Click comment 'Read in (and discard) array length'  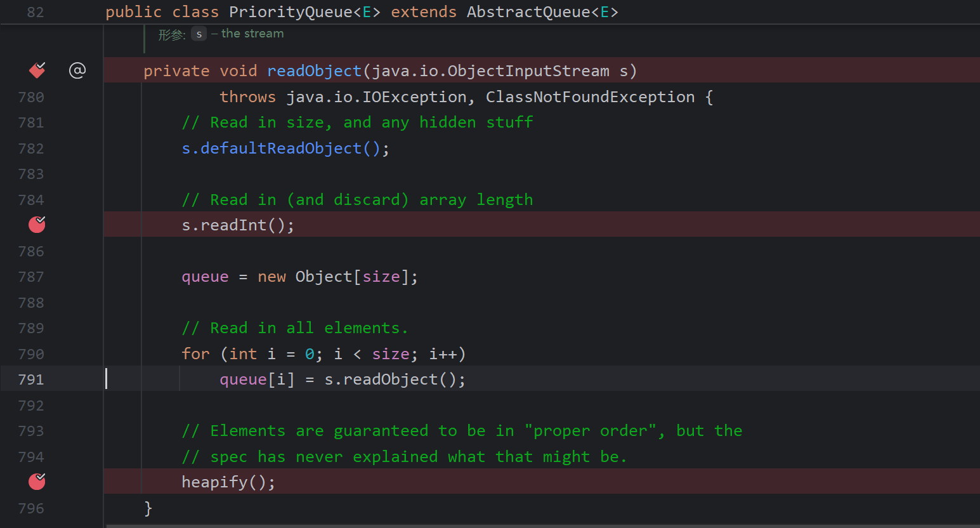click(x=357, y=200)
